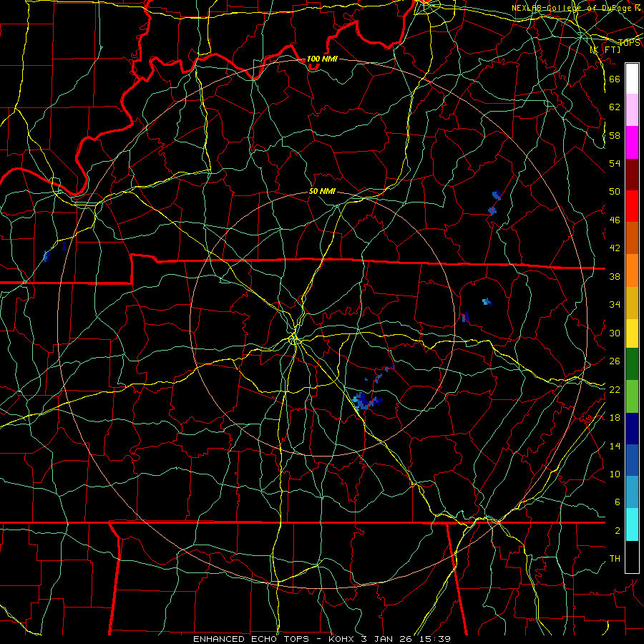Click legend value "22"
Screen dimensions: 644x644
615,389
